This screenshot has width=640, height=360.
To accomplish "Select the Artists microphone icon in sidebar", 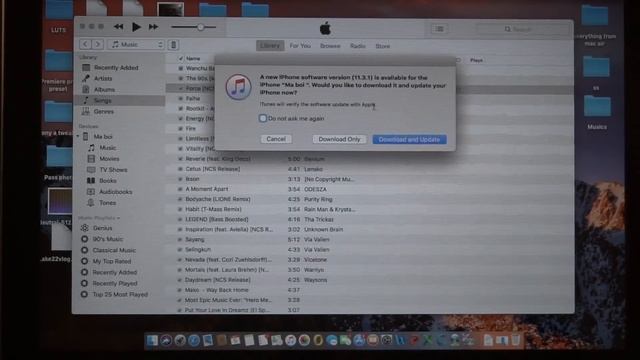I will click(86, 78).
